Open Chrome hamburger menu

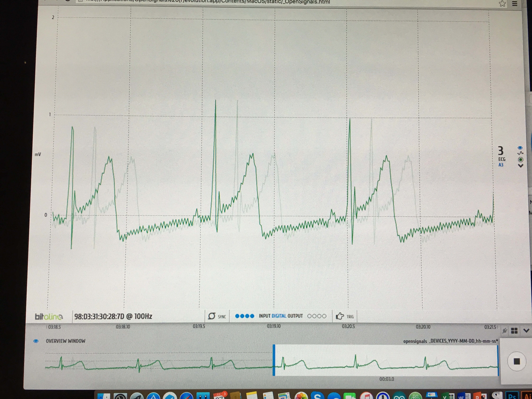[515, 4]
